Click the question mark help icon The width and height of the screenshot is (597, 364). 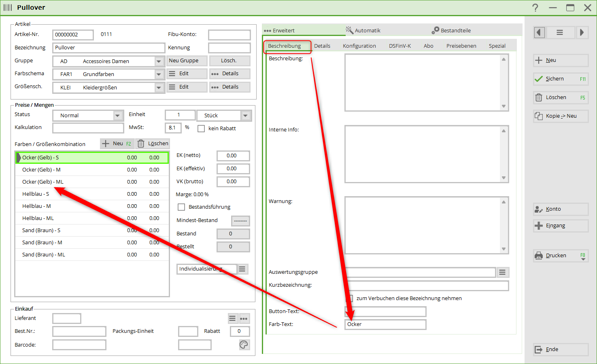(535, 8)
